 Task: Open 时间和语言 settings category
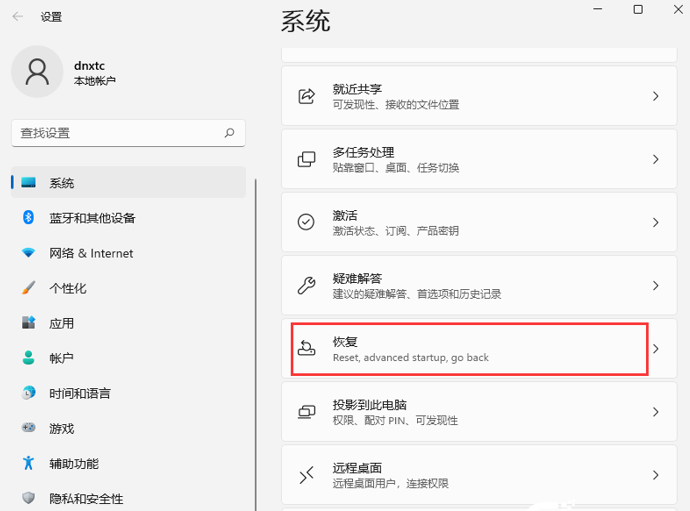click(x=80, y=393)
